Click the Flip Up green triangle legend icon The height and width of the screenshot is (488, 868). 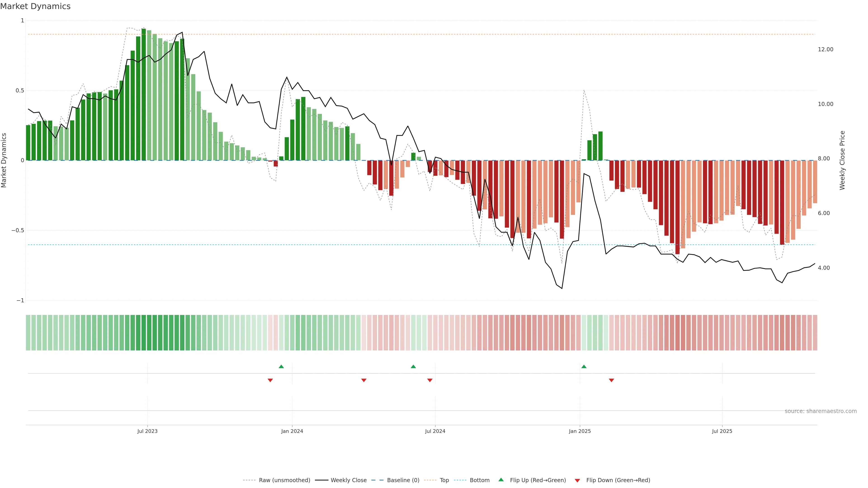(x=501, y=480)
